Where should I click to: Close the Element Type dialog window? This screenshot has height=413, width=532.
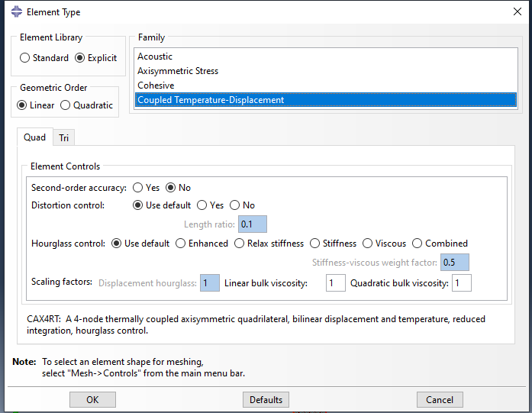point(515,11)
